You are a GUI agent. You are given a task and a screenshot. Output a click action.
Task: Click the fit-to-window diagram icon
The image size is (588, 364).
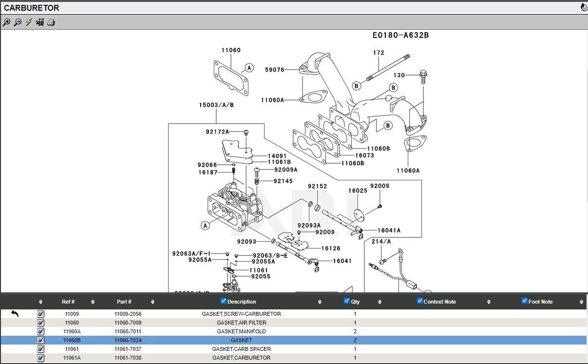[x=40, y=22]
